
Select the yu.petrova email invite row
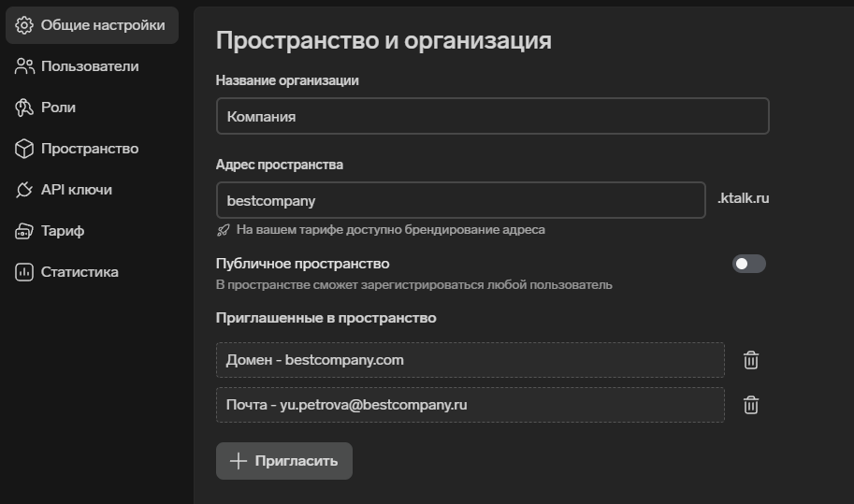click(x=470, y=405)
